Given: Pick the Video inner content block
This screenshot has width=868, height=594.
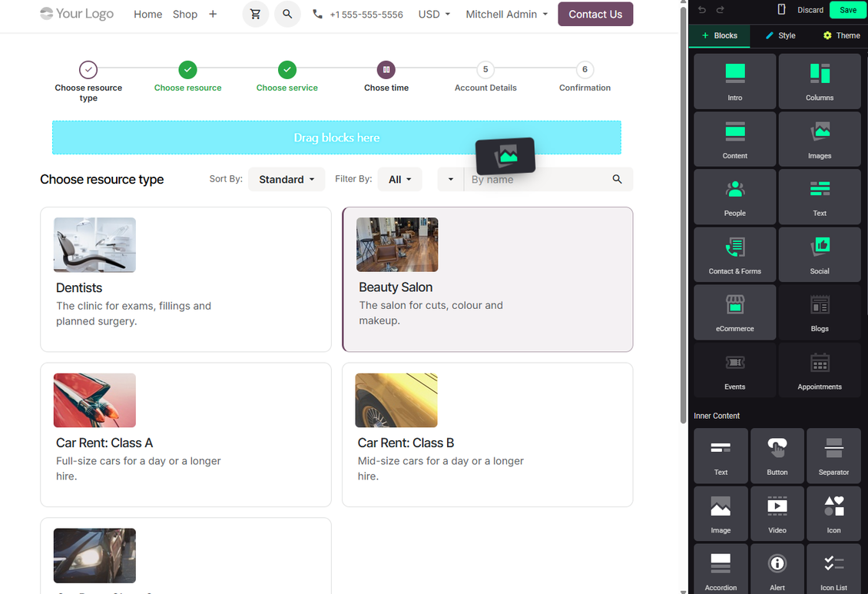Looking at the screenshot, I should click(x=777, y=513).
